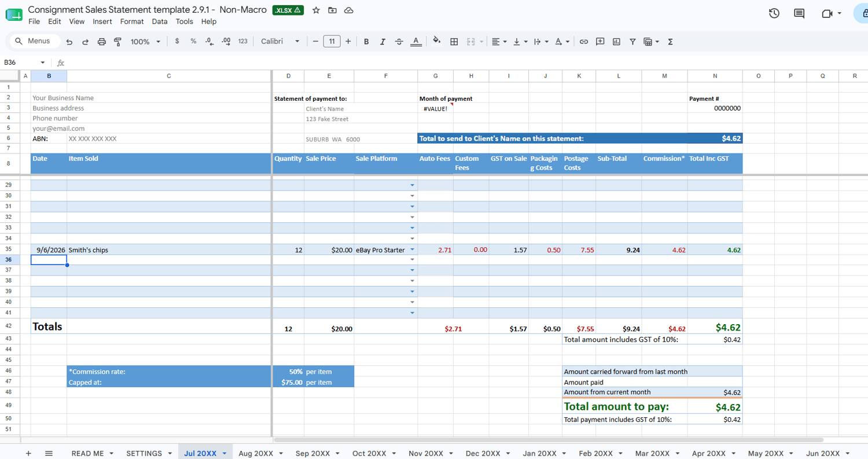Viewport: 868px width, 459px height.
Task: Click the .XLSX file format badge
Action: point(288,10)
